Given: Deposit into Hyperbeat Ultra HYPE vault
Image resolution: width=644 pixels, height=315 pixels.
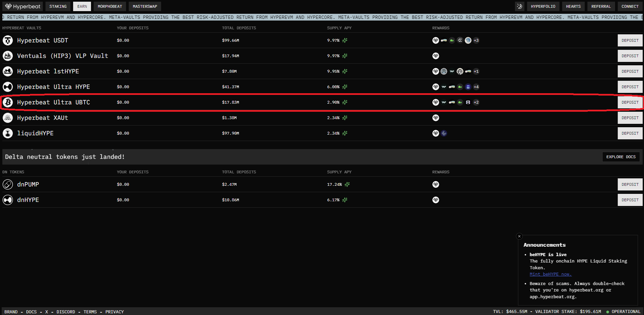Looking at the screenshot, I should click(630, 87).
